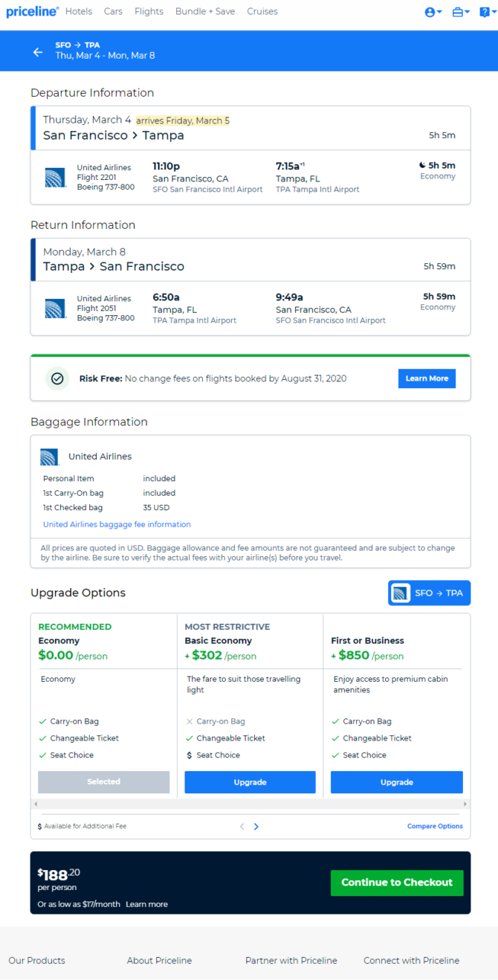Image resolution: width=498 pixels, height=980 pixels.
Task: Open the Hotels tab
Action: coord(79,12)
